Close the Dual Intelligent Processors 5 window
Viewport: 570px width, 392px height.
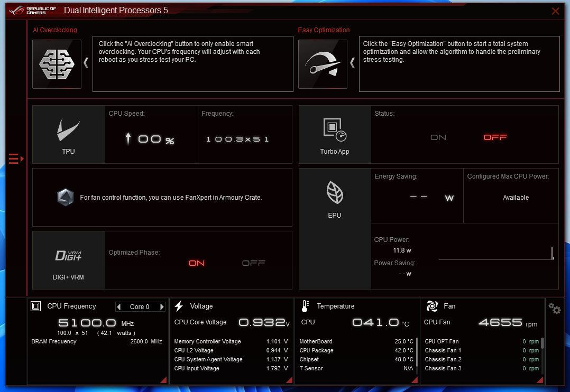click(555, 11)
